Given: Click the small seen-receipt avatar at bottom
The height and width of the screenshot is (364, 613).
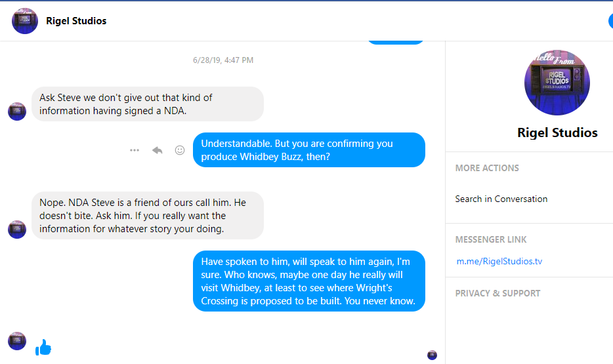Looking at the screenshot, I should pos(432,355).
